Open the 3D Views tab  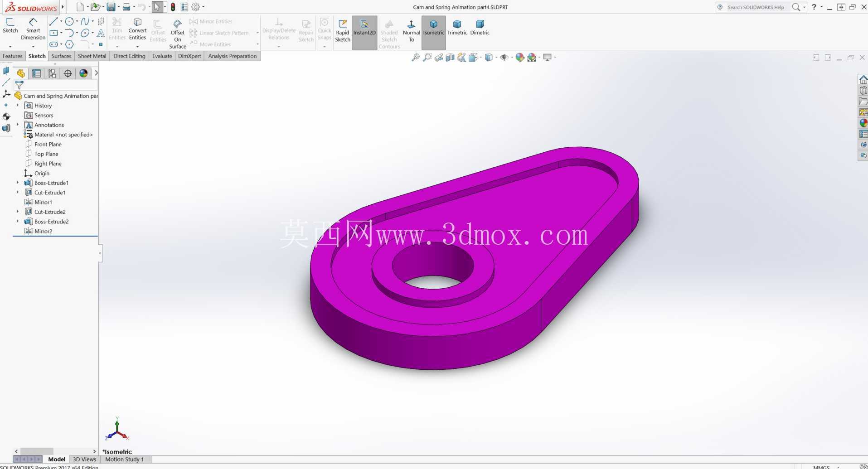pos(85,459)
